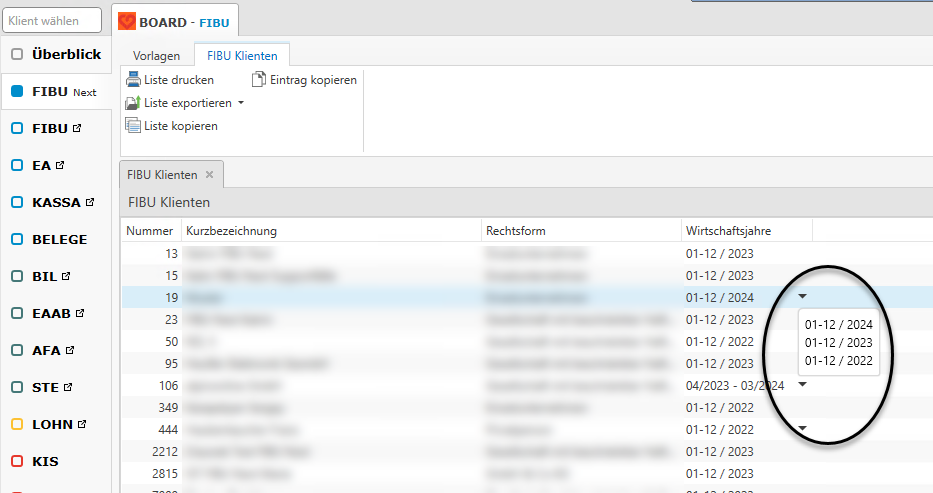
Task: Close the FIBU Klienten document tab
Action: (210, 175)
